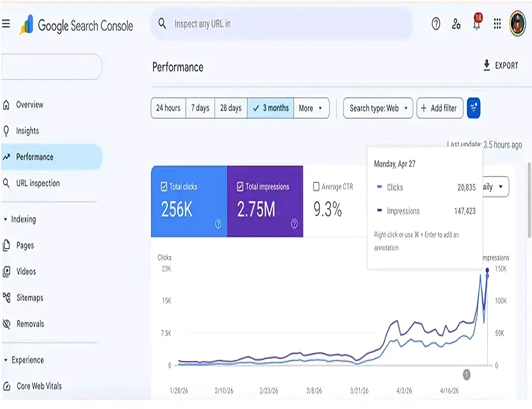
Task: Go to Overview in the sidebar
Action: [29, 105]
